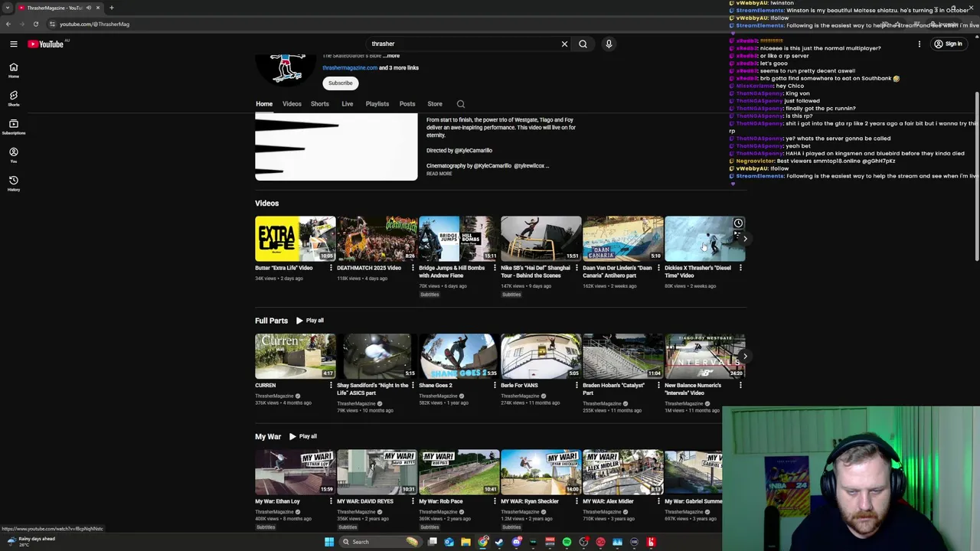980x551 pixels.
Task: Play My War: Ryan Sheckler thumbnail
Action: 541,472
